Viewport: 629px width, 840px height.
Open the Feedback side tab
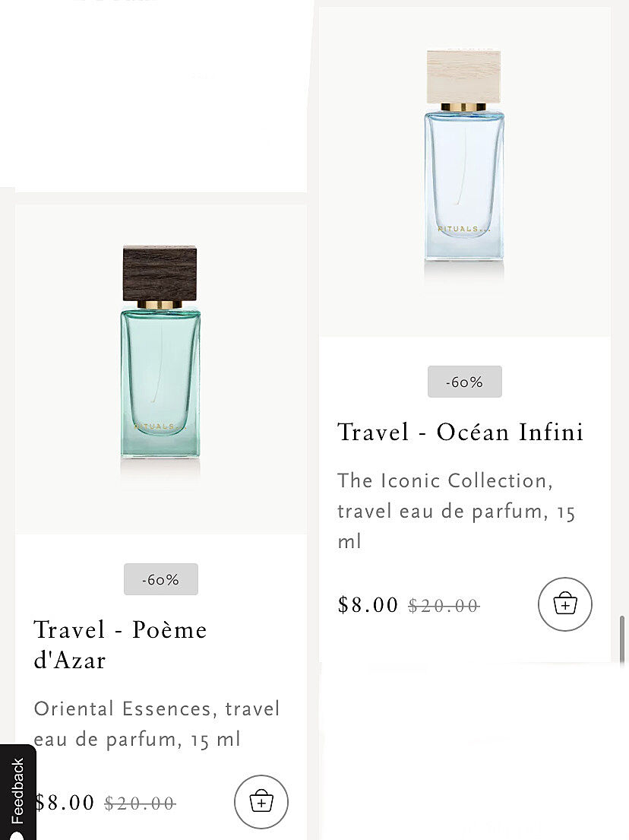(x=17, y=792)
